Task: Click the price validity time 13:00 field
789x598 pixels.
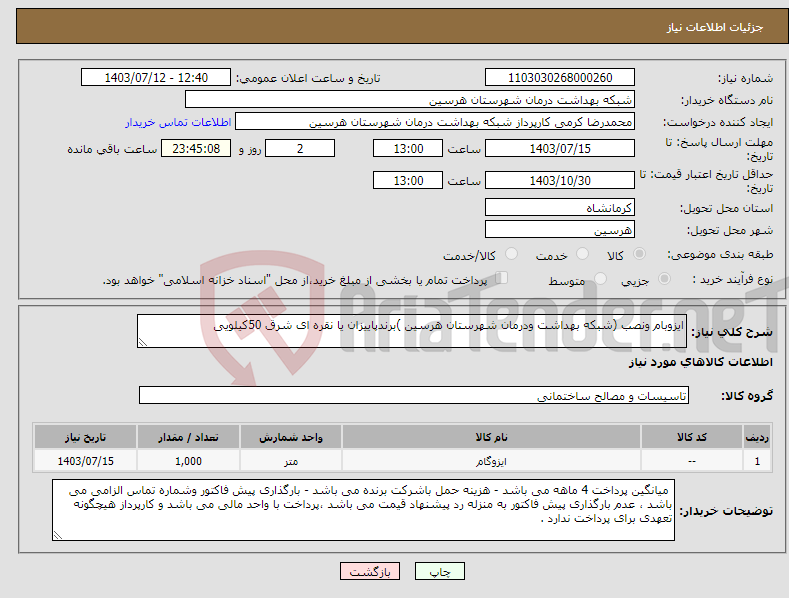Action: coord(408,180)
